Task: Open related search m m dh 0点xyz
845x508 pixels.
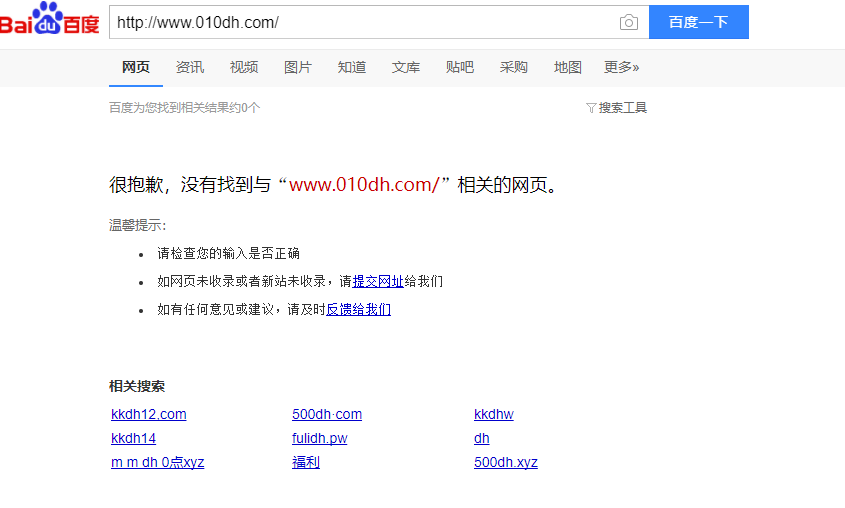Action: pos(157,462)
